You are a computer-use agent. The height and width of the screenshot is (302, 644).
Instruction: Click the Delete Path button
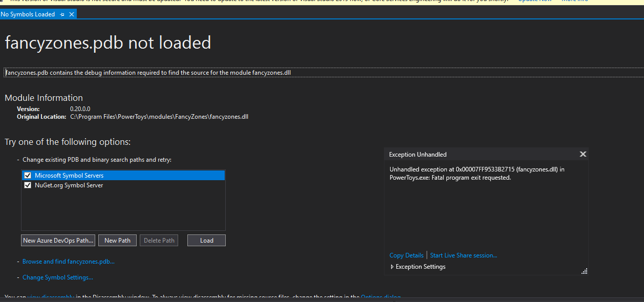click(159, 241)
